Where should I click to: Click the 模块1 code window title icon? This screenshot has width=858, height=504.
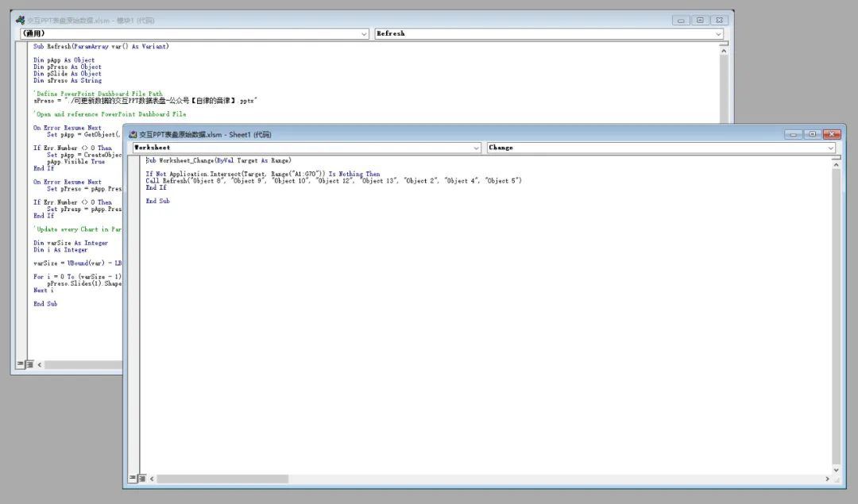20,21
